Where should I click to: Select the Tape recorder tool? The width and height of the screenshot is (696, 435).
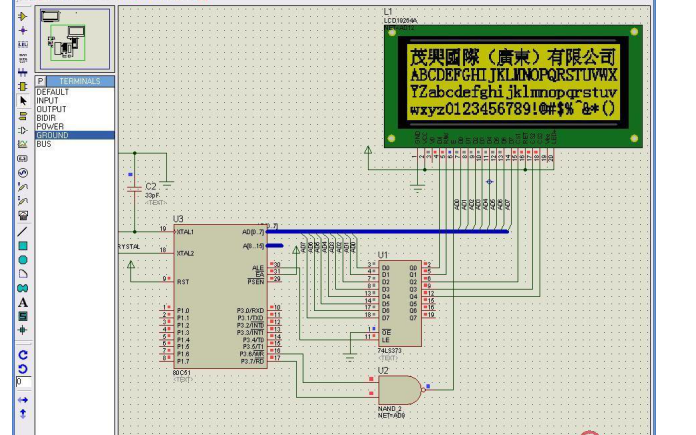(x=23, y=158)
